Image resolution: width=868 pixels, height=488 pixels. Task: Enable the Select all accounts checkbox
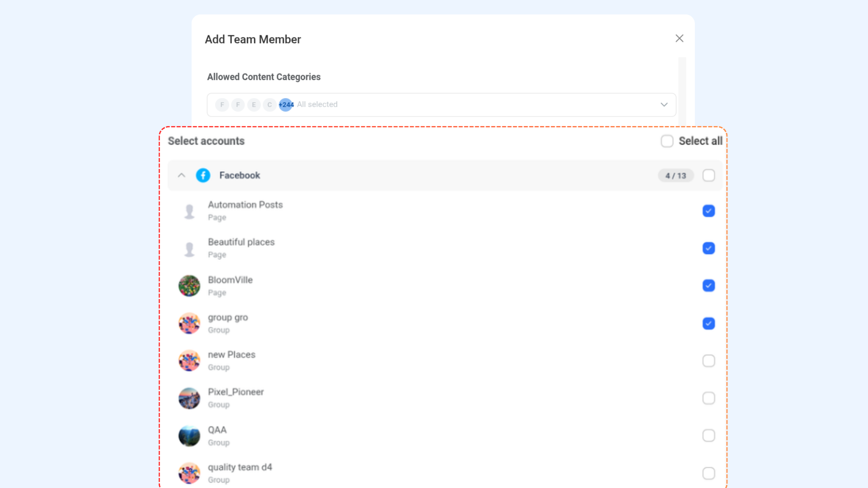coord(667,141)
